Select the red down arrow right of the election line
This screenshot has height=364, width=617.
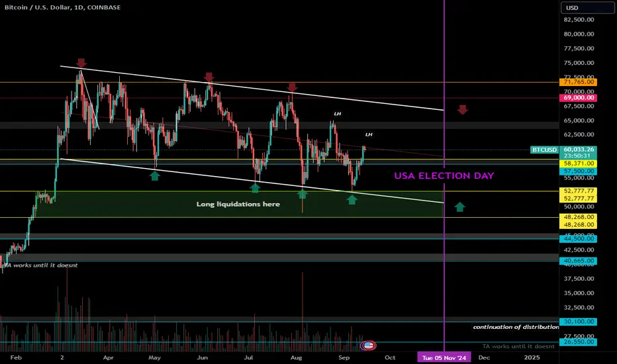click(462, 110)
